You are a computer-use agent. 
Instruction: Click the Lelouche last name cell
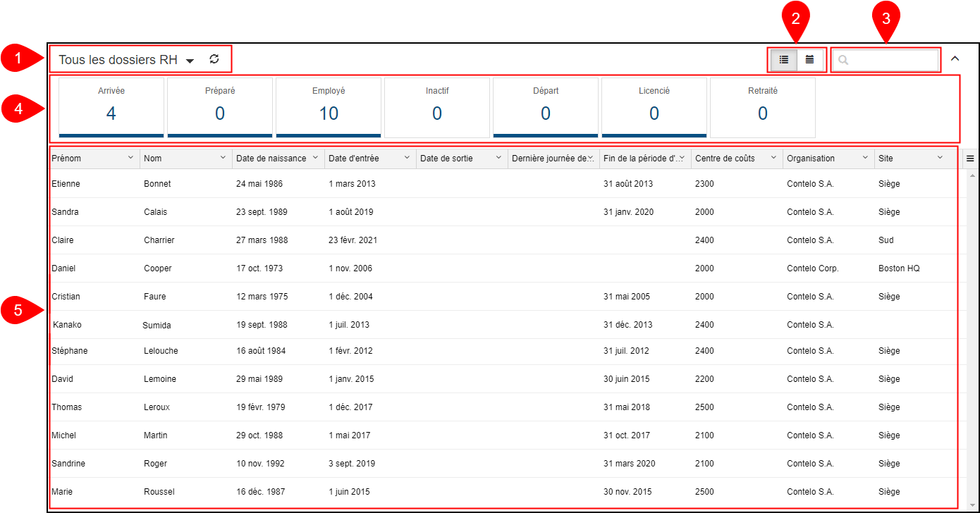click(x=161, y=351)
